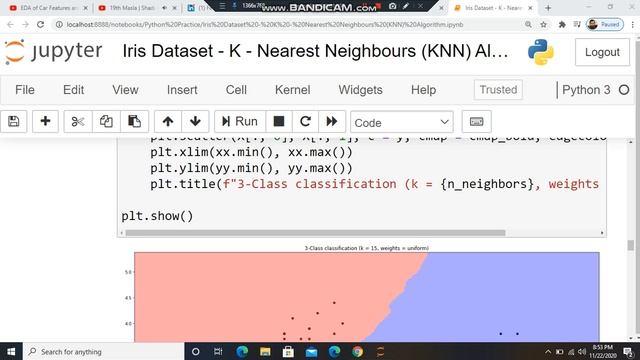
Task: Click the Trusted notebook button
Action: coord(498,90)
